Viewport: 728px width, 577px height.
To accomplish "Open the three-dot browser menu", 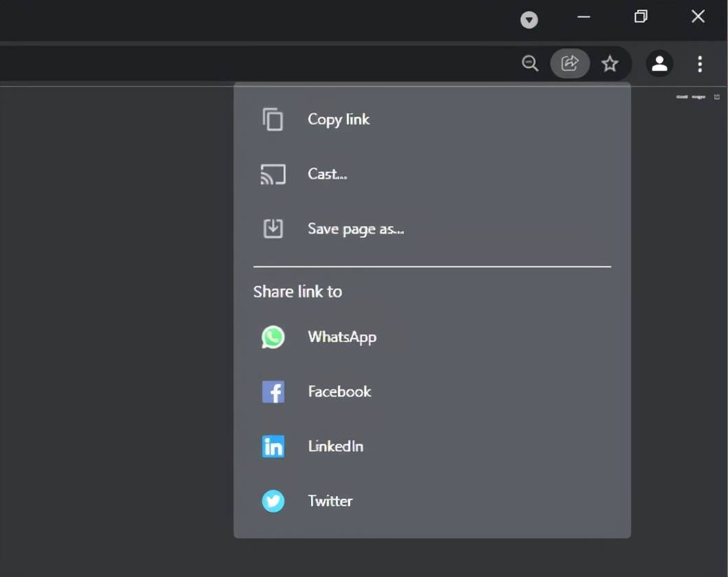I will (700, 64).
